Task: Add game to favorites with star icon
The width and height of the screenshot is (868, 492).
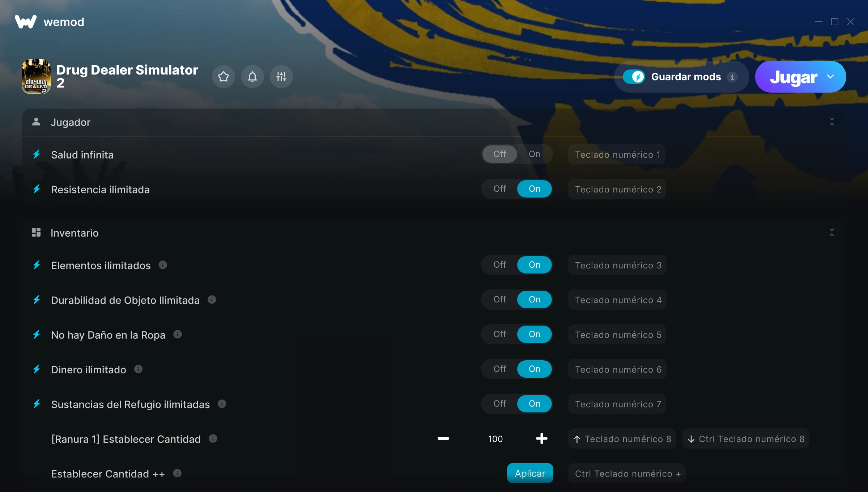Action: (224, 77)
